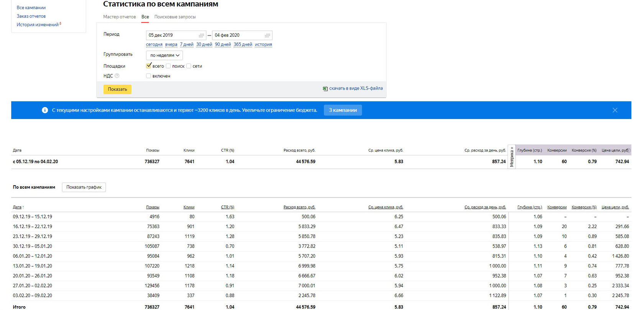Open the Поисковые запросы tab
The height and width of the screenshot is (310, 644).
pyautogui.click(x=175, y=17)
